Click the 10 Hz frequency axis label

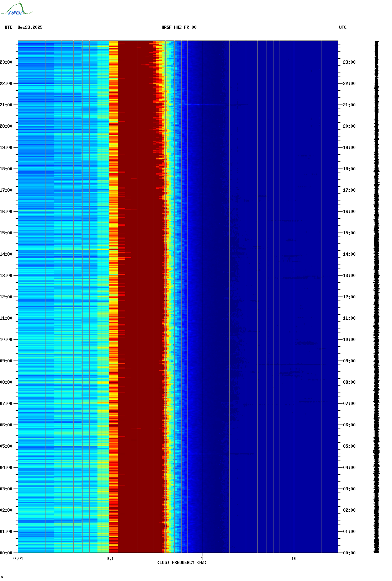(294, 559)
